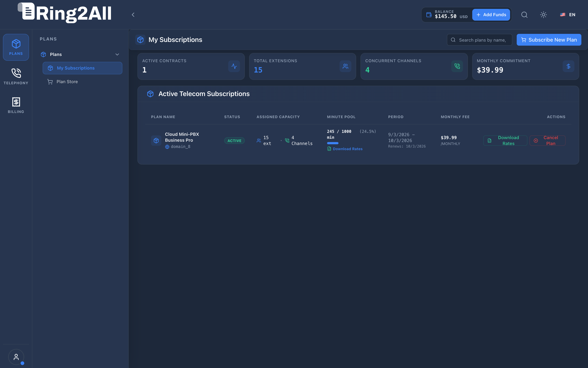
Task: Click the Monthly Fee column header
Action: 455,117
